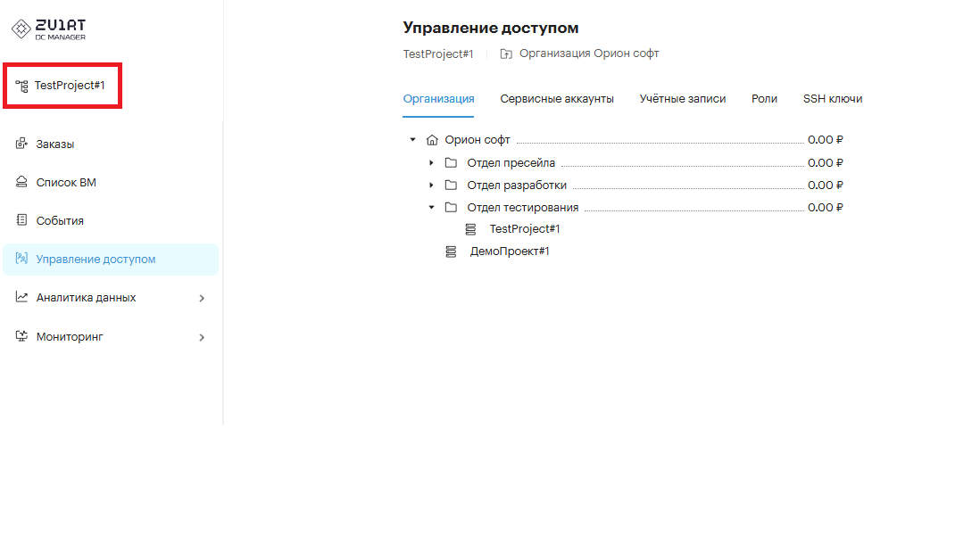This screenshot has width=980, height=544.
Task: Open Аналитика данных menu item
Action: (x=87, y=298)
